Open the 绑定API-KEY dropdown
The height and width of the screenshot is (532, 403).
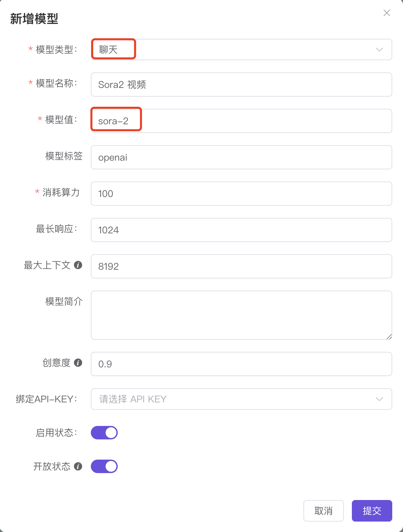pos(241,399)
